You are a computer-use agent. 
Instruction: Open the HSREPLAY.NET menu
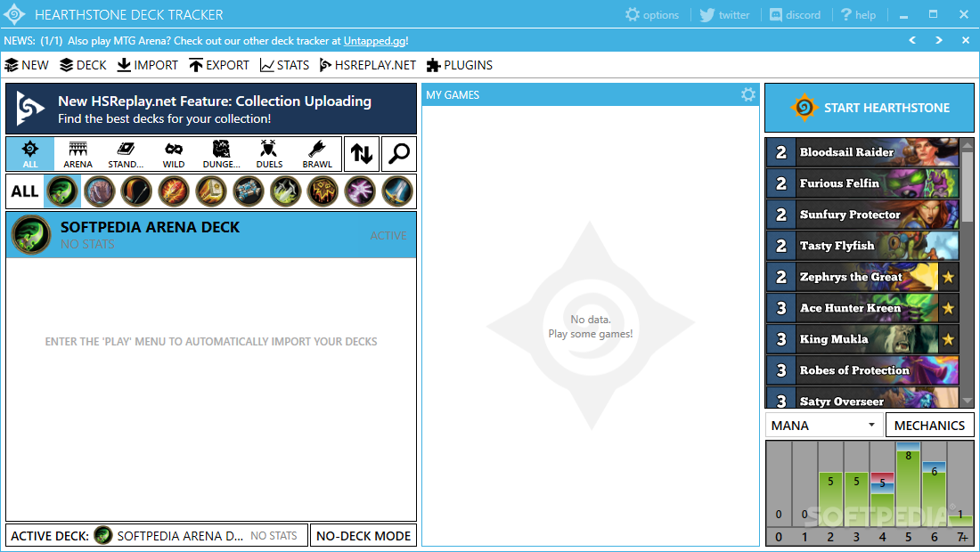click(x=367, y=65)
